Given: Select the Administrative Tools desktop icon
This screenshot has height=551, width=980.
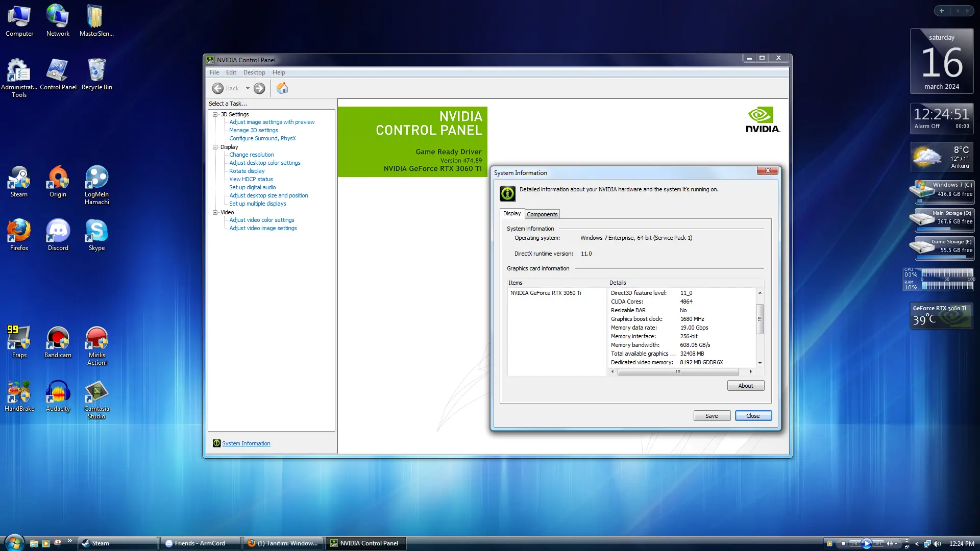Looking at the screenshot, I should click(19, 78).
